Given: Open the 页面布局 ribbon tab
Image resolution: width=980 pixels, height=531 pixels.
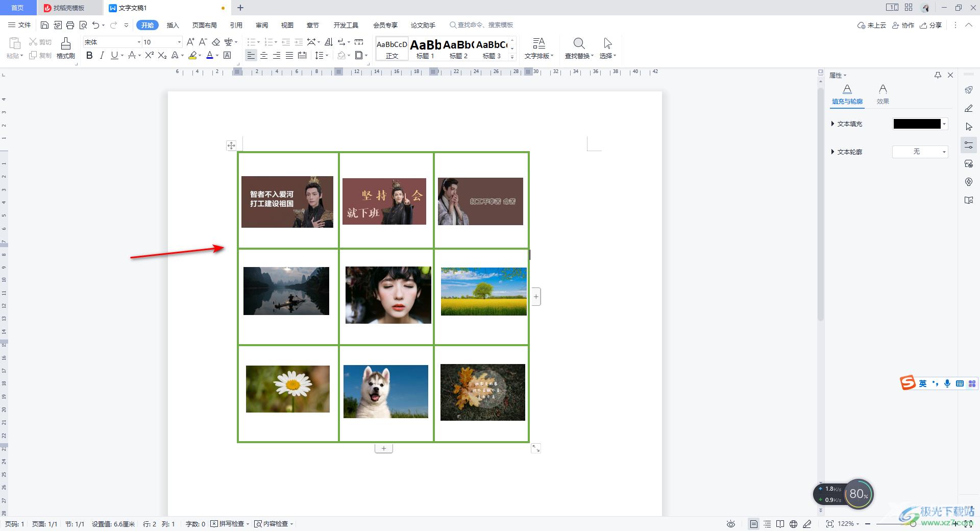Looking at the screenshot, I should pyautogui.click(x=205, y=25).
